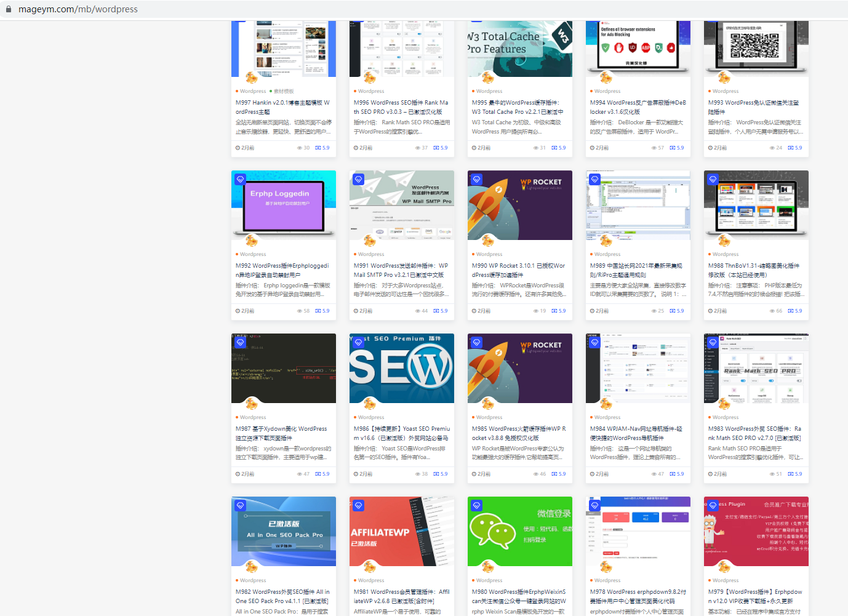Click the view-count eye icon on the M994 card
The width and height of the screenshot is (848, 616).
tap(654, 148)
